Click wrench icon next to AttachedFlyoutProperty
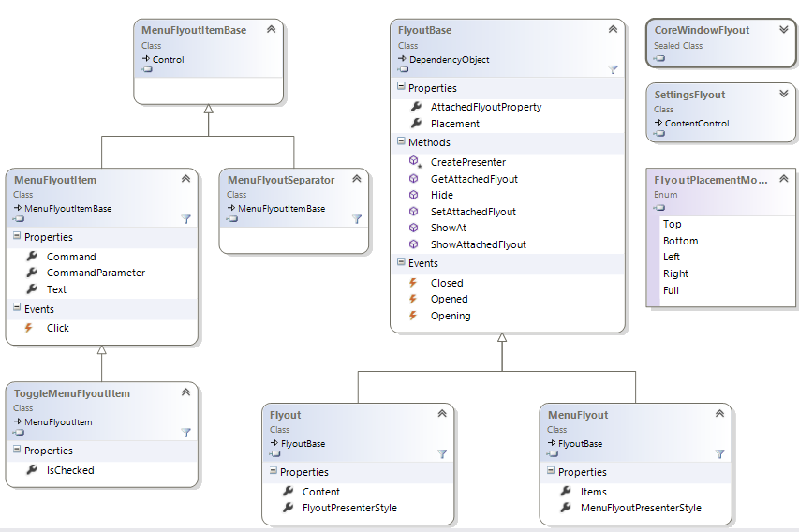Viewport: 799px width, 532px height. (x=416, y=107)
